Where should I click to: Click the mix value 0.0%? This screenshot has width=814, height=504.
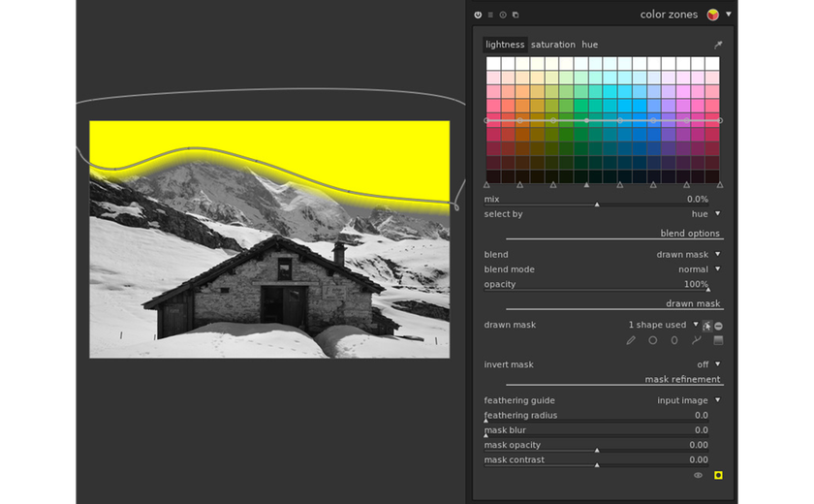[x=697, y=199]
